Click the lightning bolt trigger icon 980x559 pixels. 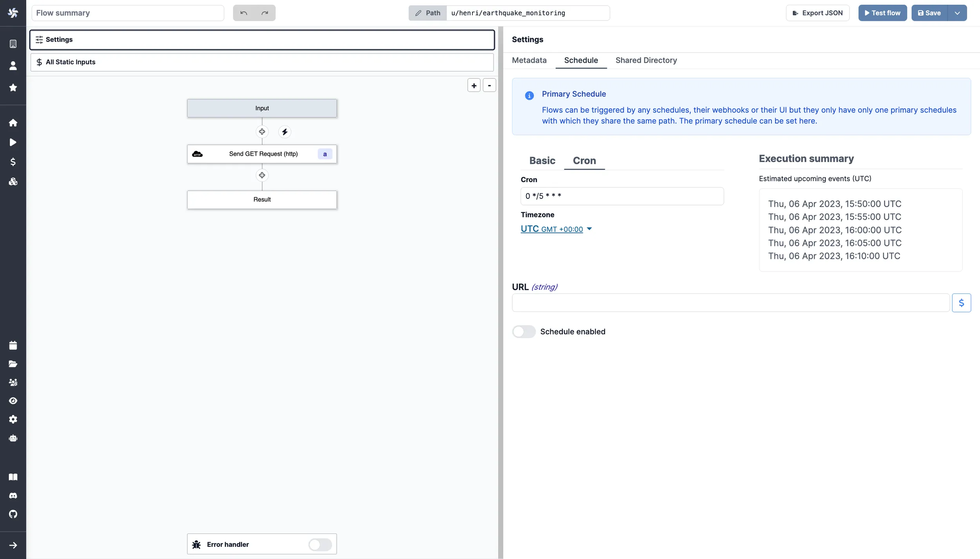click(x=285, y=132)
